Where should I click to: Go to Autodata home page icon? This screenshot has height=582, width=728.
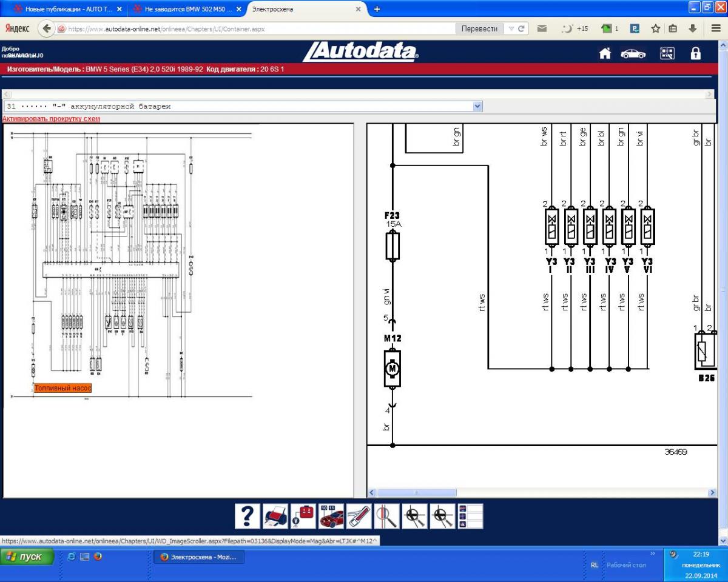[x=605, y=53]
